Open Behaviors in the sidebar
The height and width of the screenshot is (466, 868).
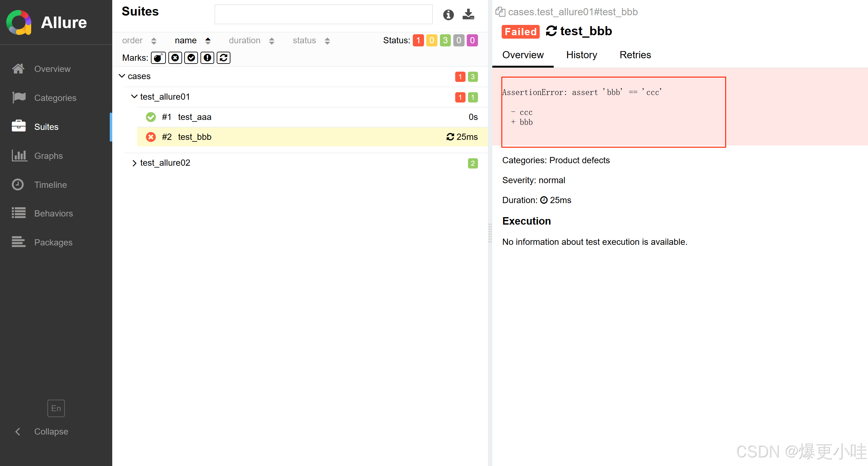[x=53, y=213]
